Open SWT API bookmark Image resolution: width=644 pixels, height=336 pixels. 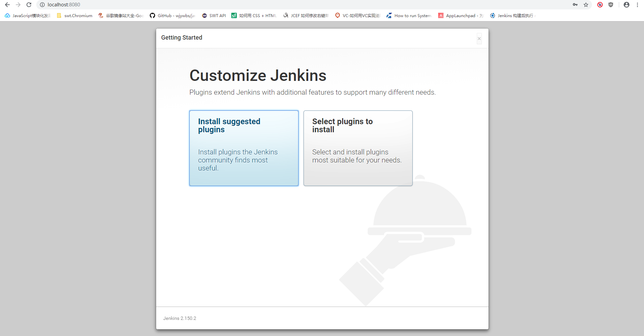[214, 15]
